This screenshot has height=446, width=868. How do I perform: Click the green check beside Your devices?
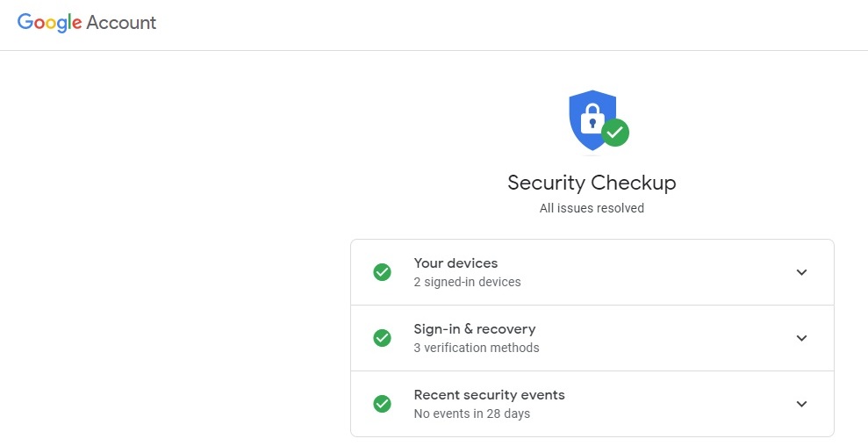click(x=382, y=272)
